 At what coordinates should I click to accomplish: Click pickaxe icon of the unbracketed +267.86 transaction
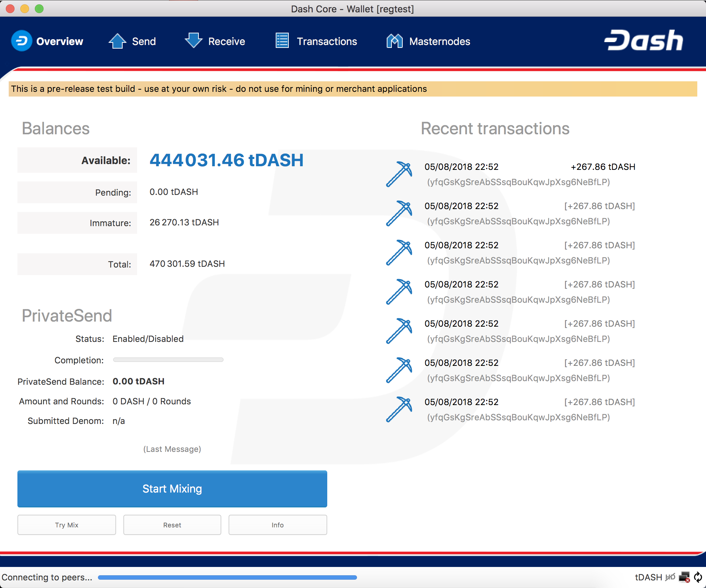point(399,174)
